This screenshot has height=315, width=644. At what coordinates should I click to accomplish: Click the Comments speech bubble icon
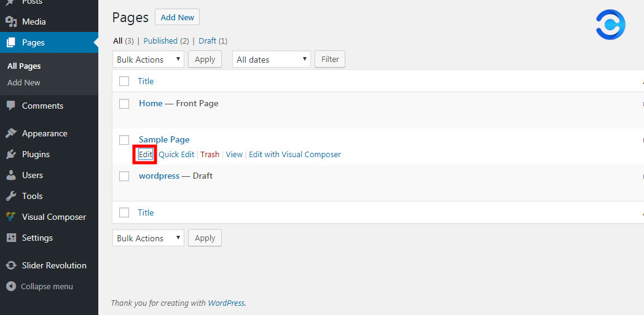click(x=11, y=106)
